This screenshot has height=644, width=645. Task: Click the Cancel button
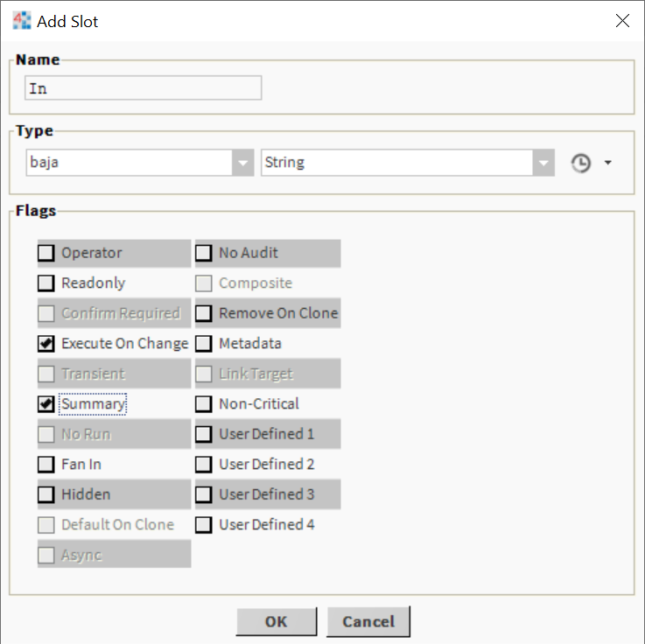(368, 621)
